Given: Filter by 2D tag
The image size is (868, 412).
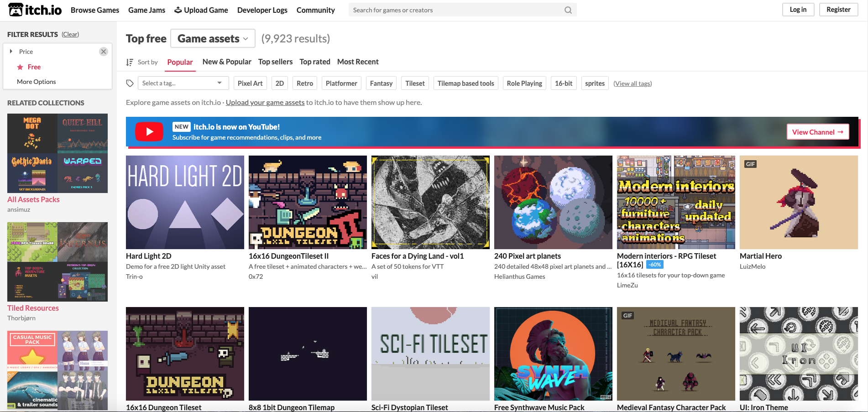Looking at the screenshot, I should coord(280,83).
